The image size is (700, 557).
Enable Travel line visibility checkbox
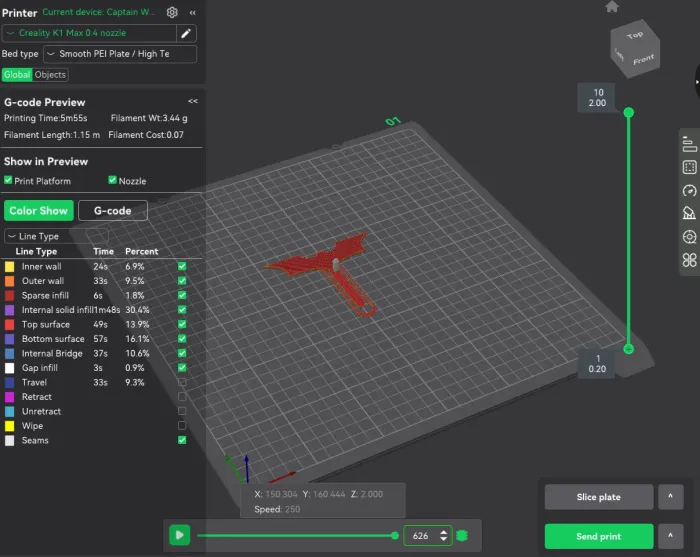pos(181,382)
